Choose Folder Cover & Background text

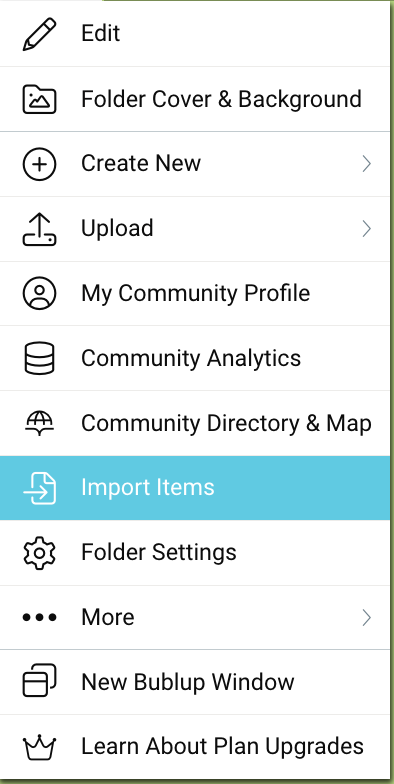coord(222,99)
